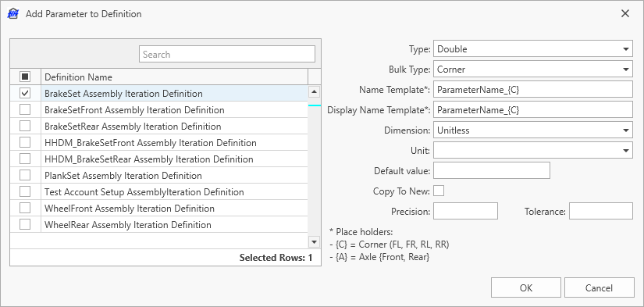Close the Add Parameter to Definition dialog
The height and width of the screenshot is (307, 644).
coord(625,13)
